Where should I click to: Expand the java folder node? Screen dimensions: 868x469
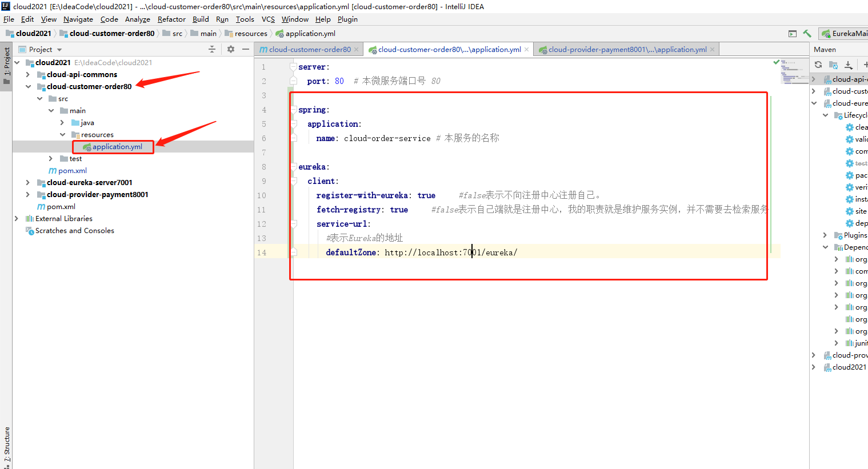[62, 123]
